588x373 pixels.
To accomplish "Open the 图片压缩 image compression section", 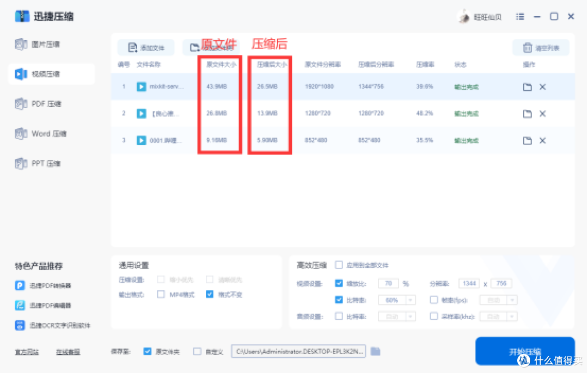I will (38, 45).
